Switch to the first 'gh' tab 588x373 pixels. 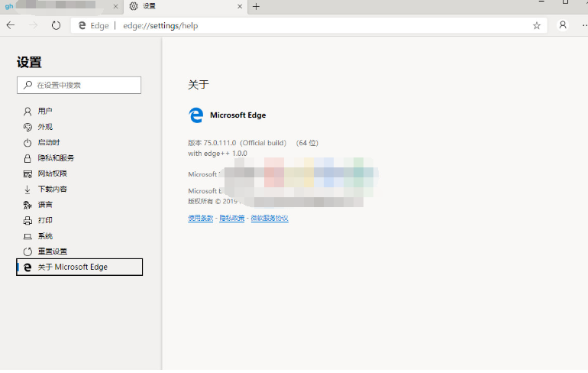point(60,6)
